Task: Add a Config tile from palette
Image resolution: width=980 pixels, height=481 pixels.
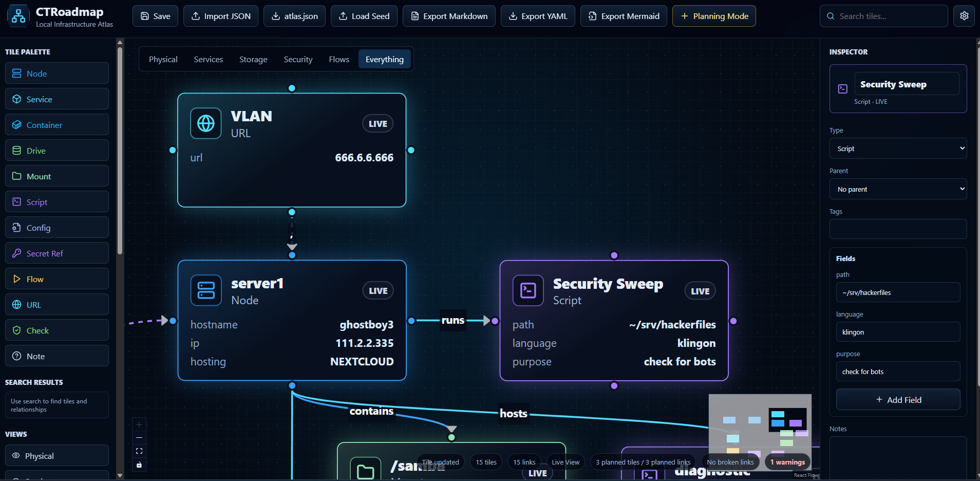Action: coord(57,228)
